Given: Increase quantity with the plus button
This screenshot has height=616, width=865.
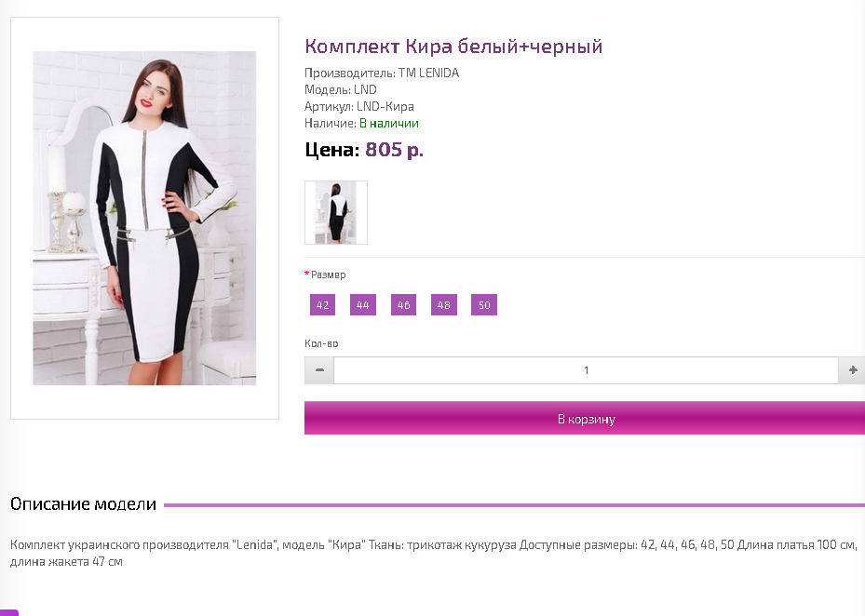Looking at the screenshot, I should [x=852, y=370].
